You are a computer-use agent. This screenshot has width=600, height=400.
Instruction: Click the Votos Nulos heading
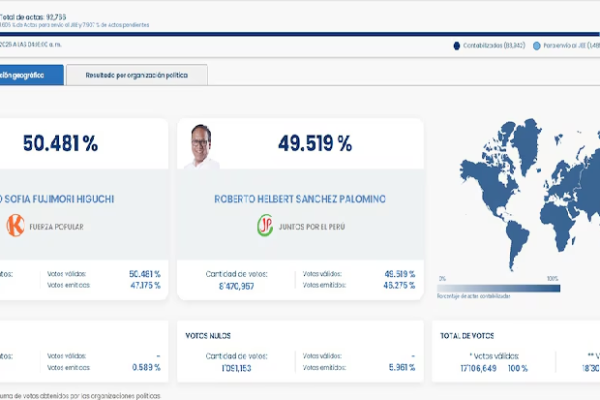[x=208, y=336]
